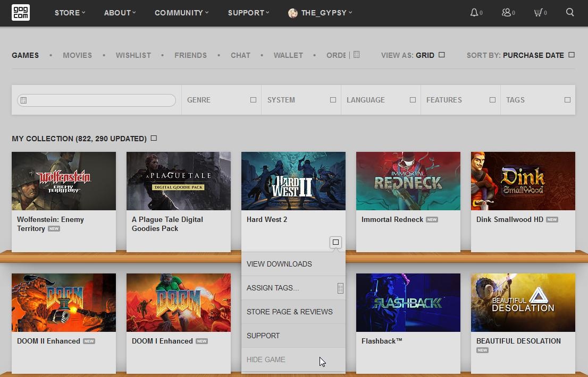Open the Immortal Redneck cover image
Screen dimensions: 588x377
point(408,181)
